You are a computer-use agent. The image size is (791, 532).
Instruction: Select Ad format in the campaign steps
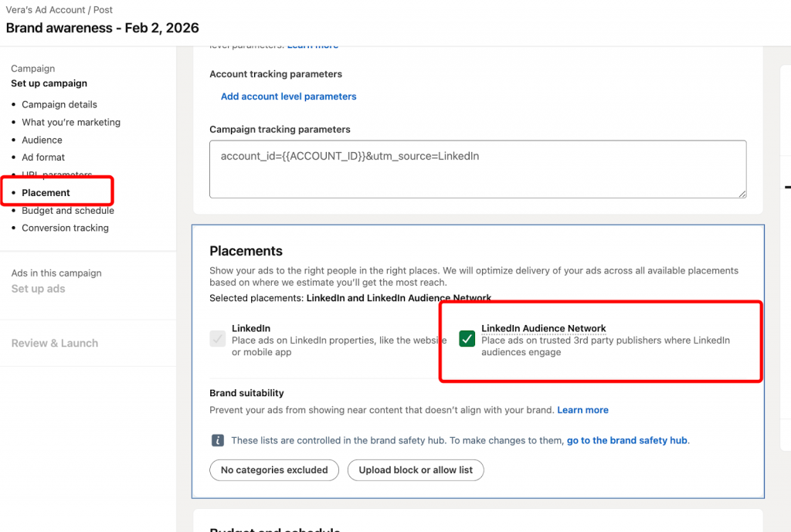43,157
